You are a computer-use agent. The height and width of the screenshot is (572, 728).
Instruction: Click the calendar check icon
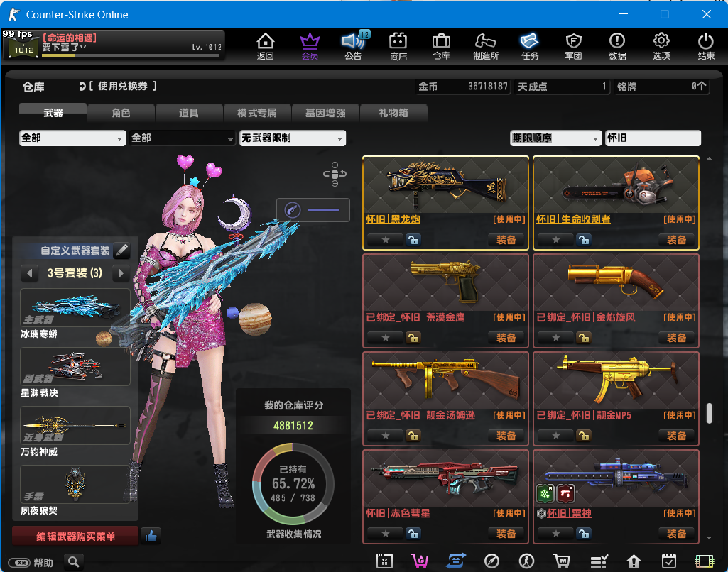pos(668,561)
